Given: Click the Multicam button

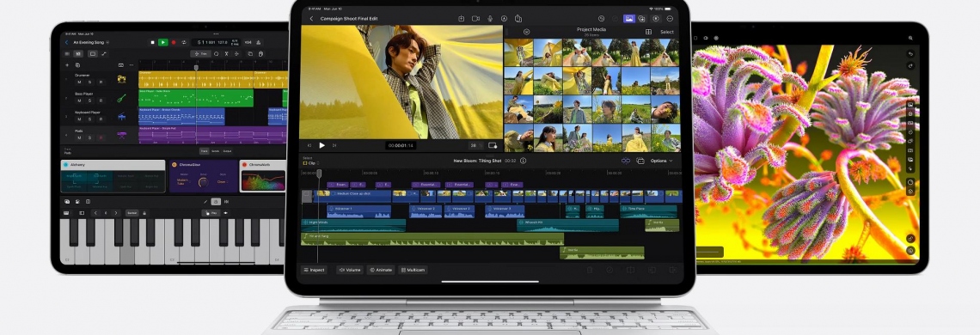Looking at the screenshot, I should [x=413, y=270].
